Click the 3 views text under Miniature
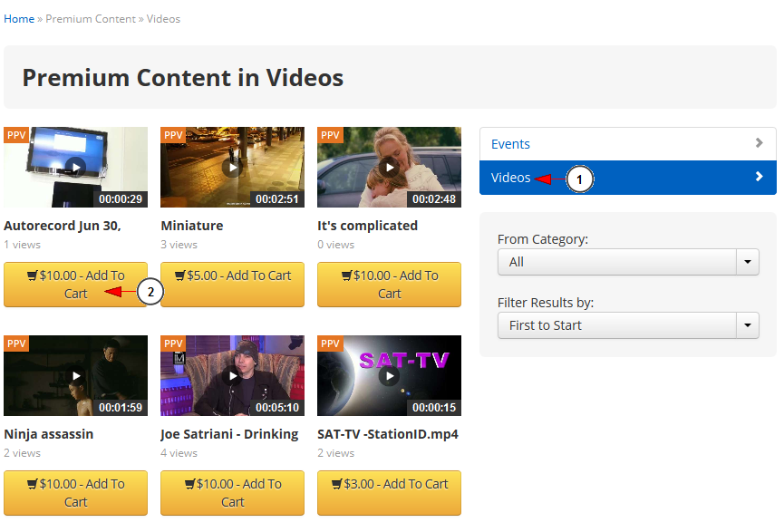Image resolution: width=784 pixels, height=532 pixels. coord(179,245)
